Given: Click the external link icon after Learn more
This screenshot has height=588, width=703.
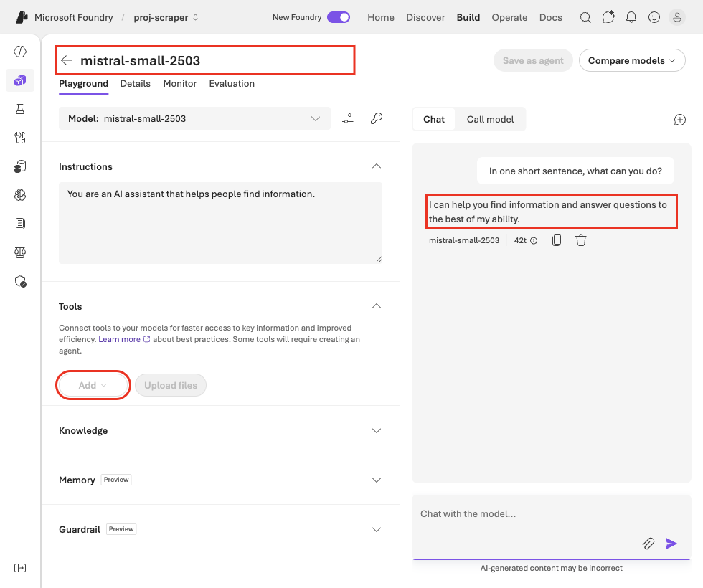Looking at the screenshot, I should [x=146, y=339].
